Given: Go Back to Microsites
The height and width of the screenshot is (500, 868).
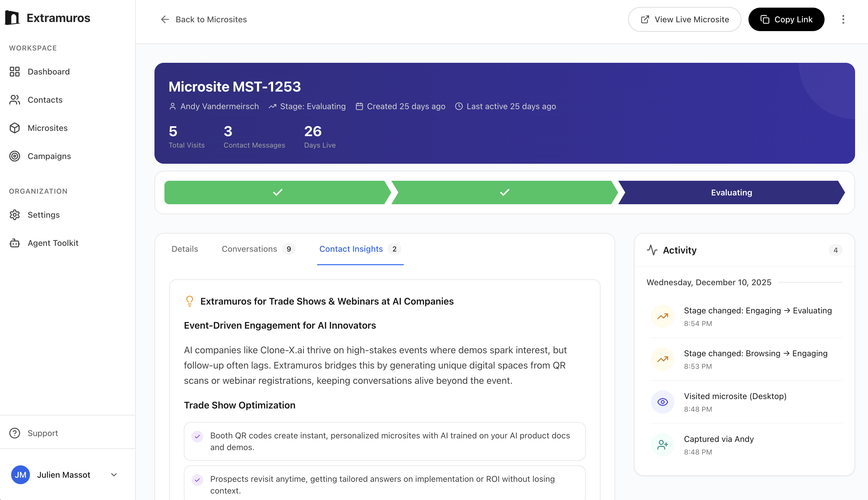Looking at the screenshot, I should tap(203, 19).
